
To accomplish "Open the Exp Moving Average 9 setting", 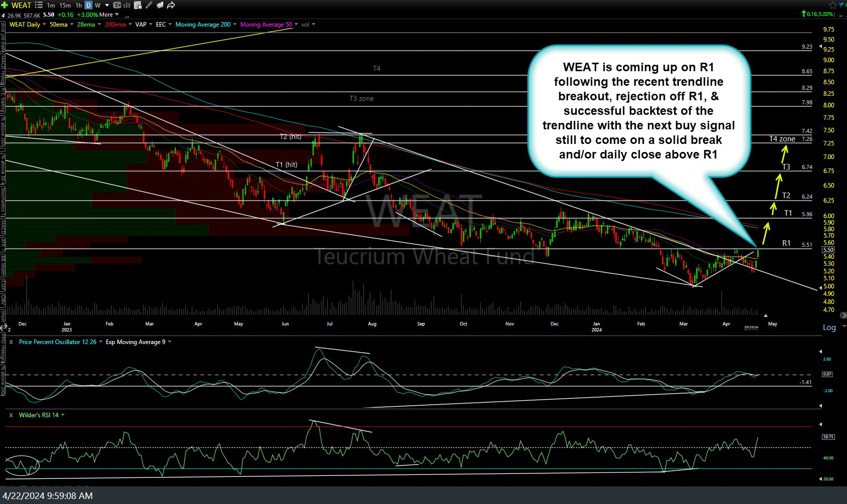I will tap(170, 342).
